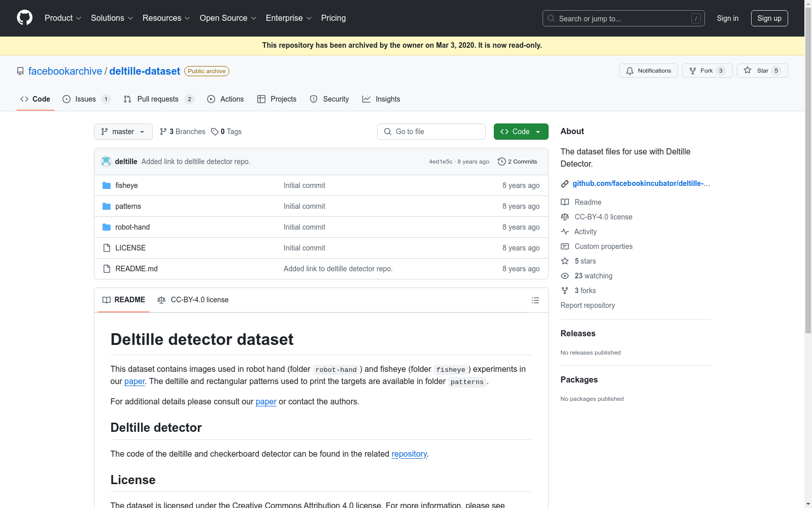View the 0 Tags page
This screenshot has width=812, height=508.
(x=226, y=132)
